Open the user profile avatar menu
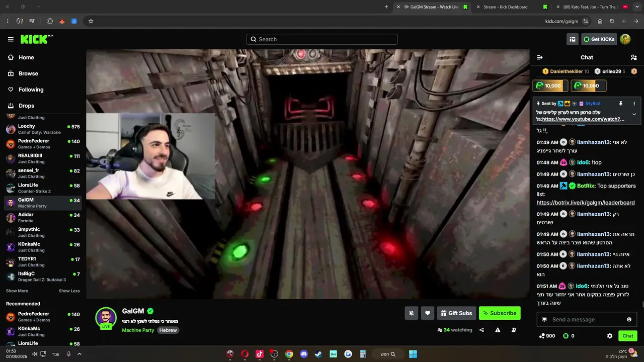The width and height of the screenshot is (644, 362). [625, 39]
